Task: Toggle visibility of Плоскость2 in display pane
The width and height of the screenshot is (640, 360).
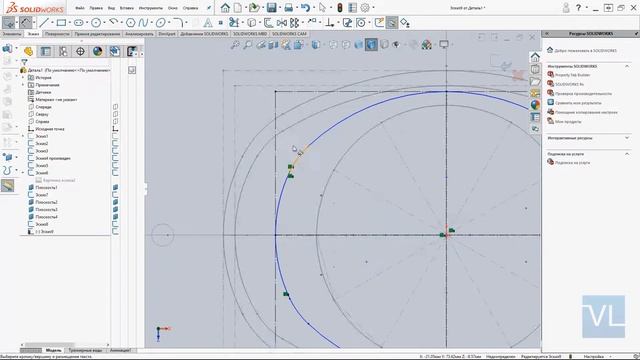Action: click(x=115, y=202)
